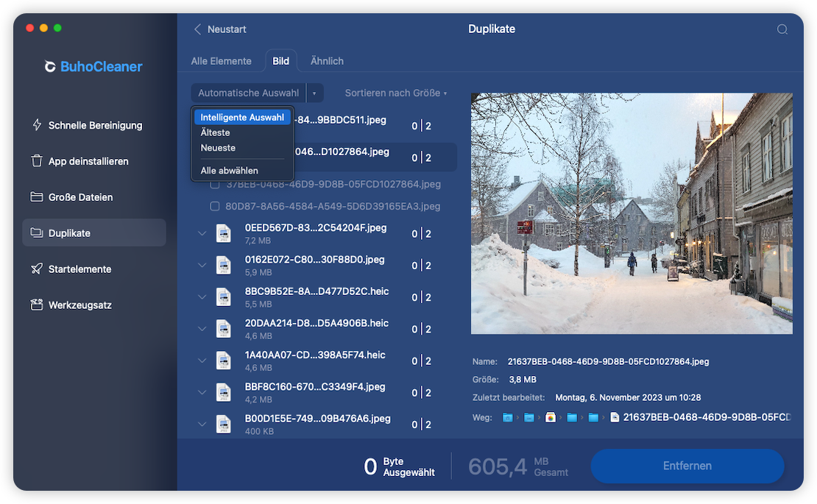817x504 pixels.
Task: Choose Älteste from the menu
Action: [215, 132]
